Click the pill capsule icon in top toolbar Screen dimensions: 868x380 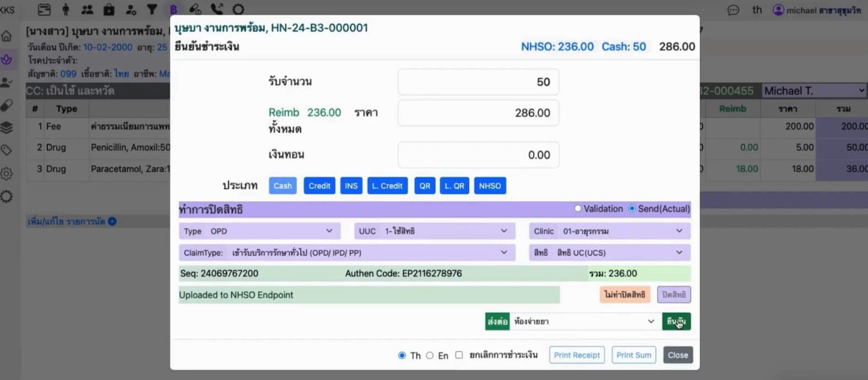pos(195,9)
